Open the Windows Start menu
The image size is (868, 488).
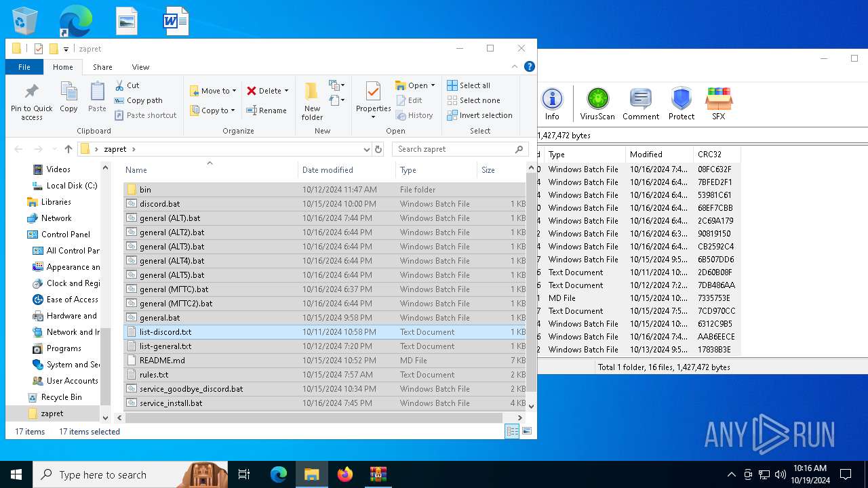pos(16,474)
